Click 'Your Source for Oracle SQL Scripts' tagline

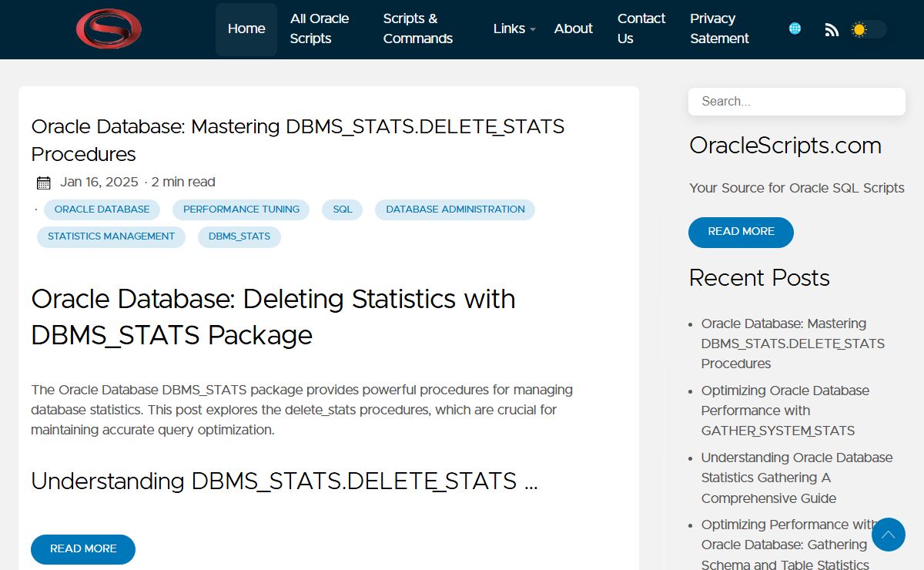point(797,188)
